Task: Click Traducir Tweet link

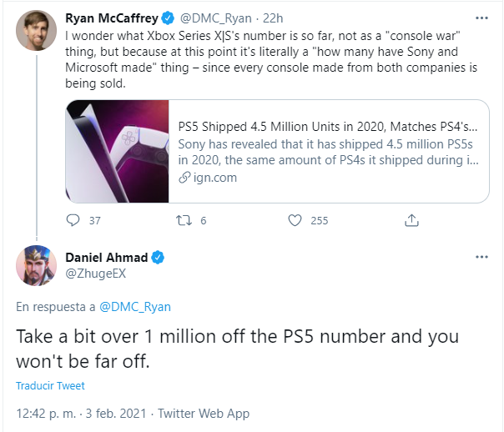Action: tap(50, 385)
